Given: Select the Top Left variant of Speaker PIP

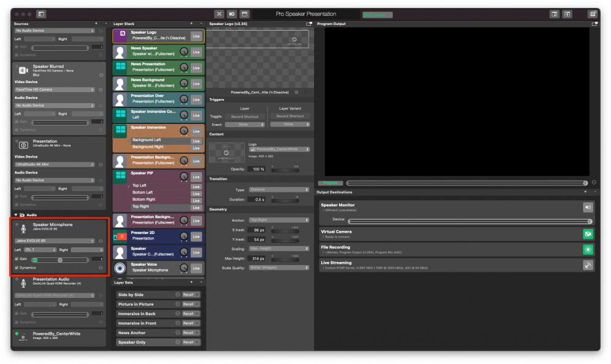Looking at the screenshot, I should coord(139,186).
